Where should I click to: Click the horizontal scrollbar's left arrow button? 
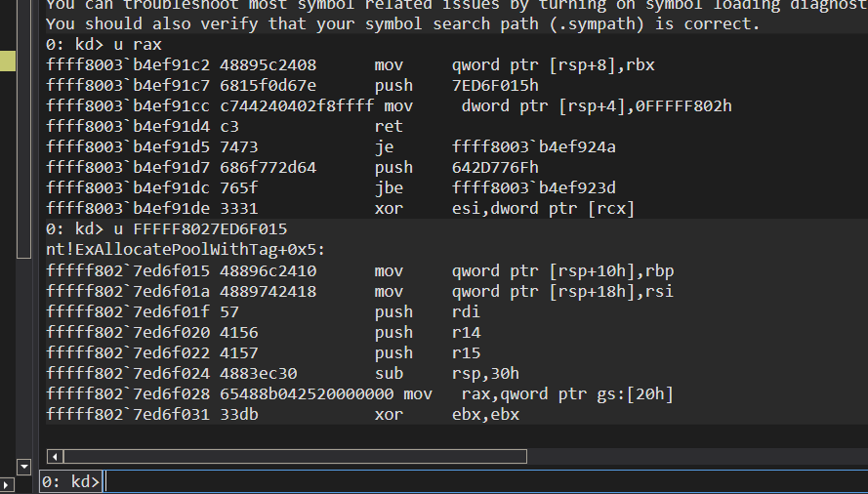55,456
